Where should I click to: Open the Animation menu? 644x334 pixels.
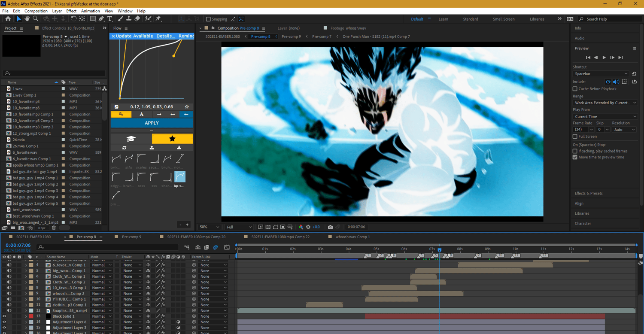pos(91,11)
